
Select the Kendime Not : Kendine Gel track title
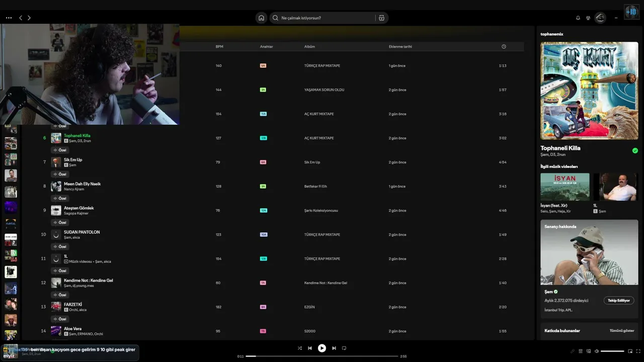point(89,280)
